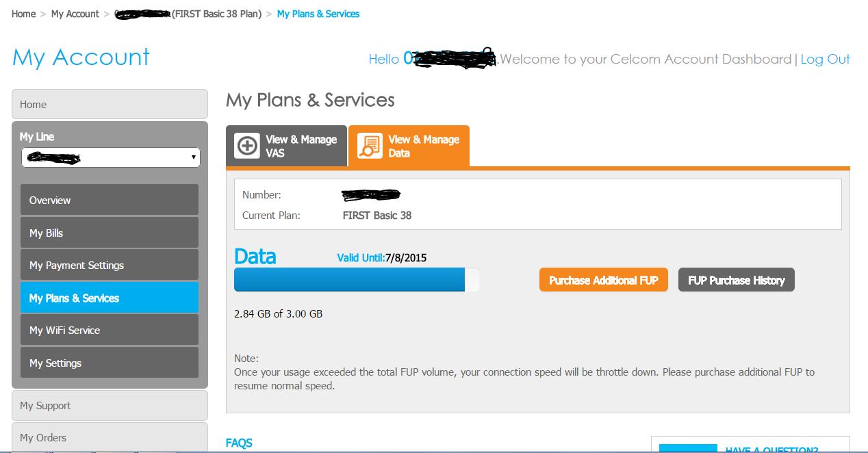This screenshot has height=453, width=868.
Task: Navigate to My Settings
Action: tap(110, 363)
